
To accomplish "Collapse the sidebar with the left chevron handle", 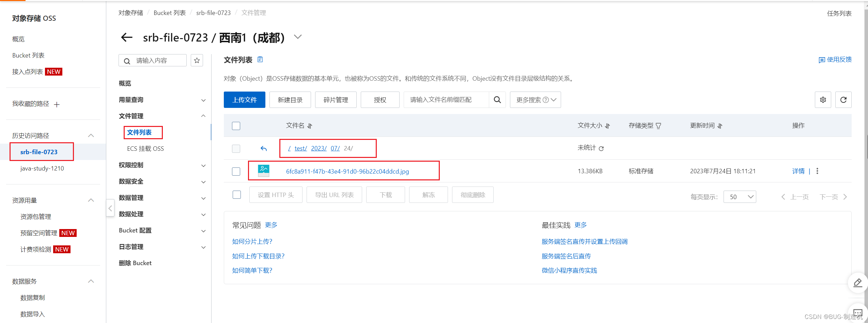I will click(x=110, y=208).
